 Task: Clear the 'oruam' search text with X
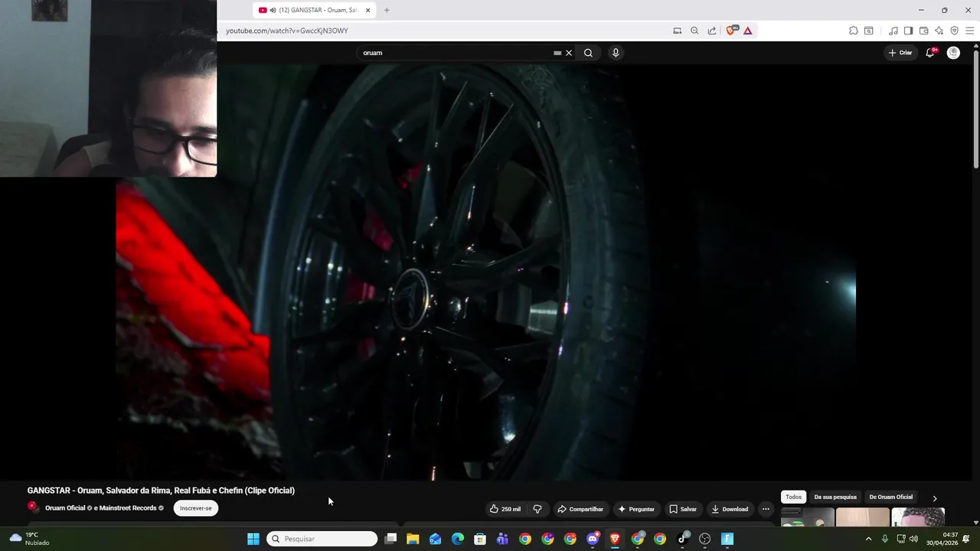(x=569, y=53)
